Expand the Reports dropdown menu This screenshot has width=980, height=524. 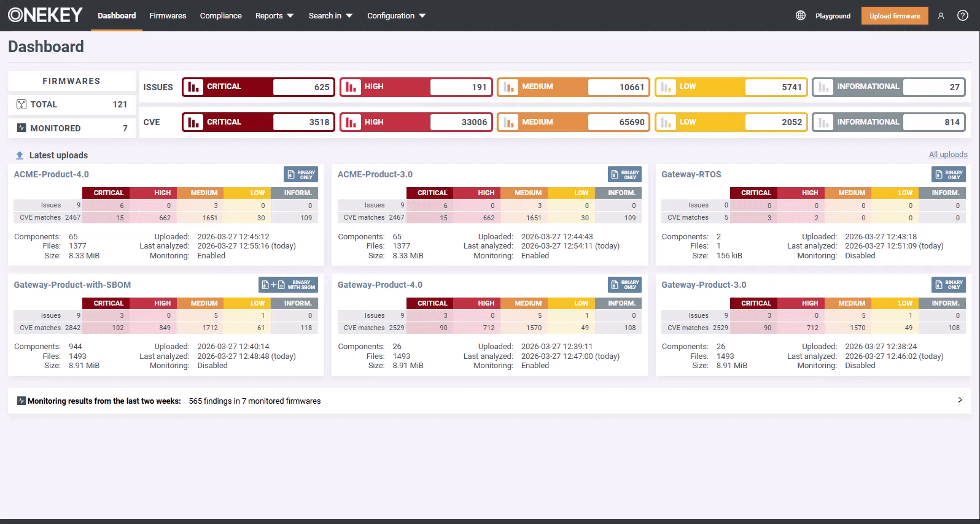(274, 16)
